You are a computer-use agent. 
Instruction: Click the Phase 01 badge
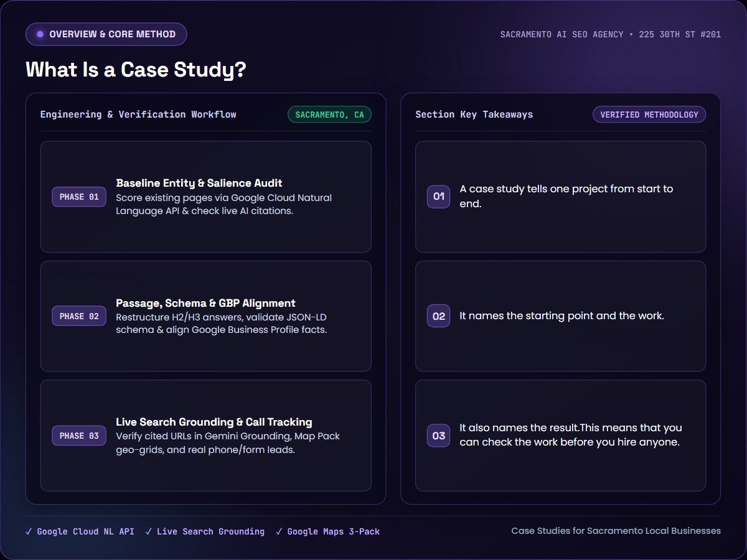click(79, 197)
